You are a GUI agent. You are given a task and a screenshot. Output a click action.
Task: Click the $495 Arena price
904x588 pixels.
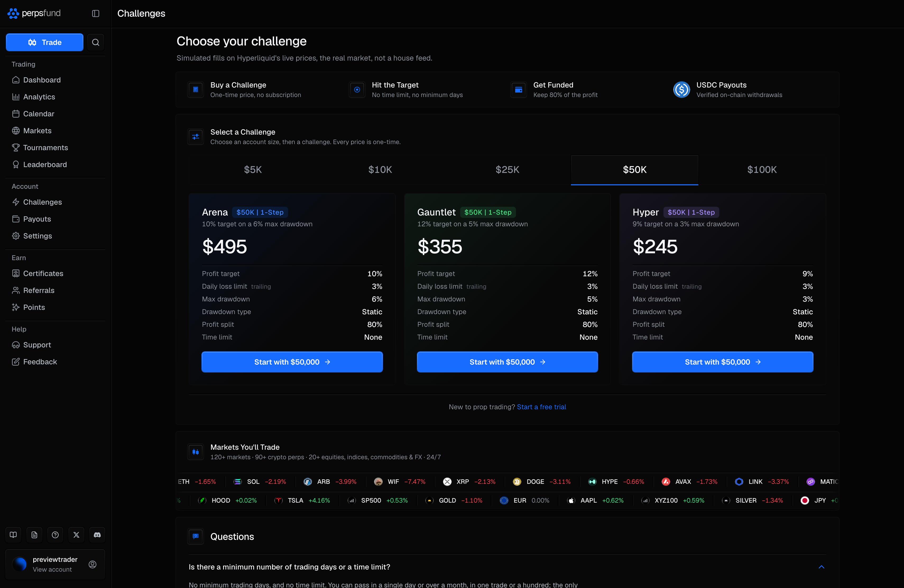pyautogui.click(x=224, y=246)
